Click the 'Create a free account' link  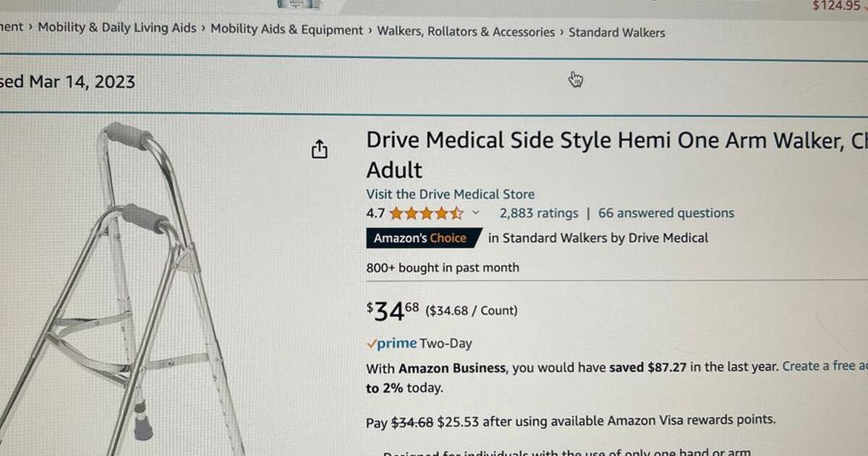(824, 366)
